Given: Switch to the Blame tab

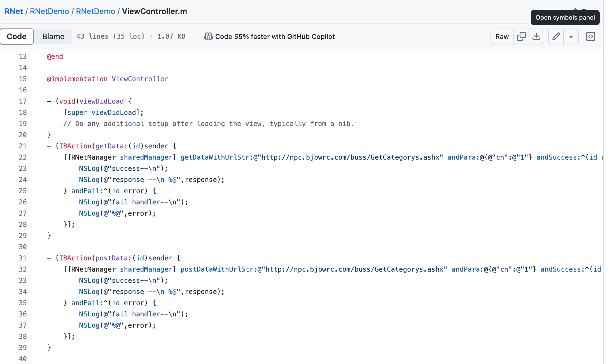Looking at the screenshot, I should pos(53,36).
